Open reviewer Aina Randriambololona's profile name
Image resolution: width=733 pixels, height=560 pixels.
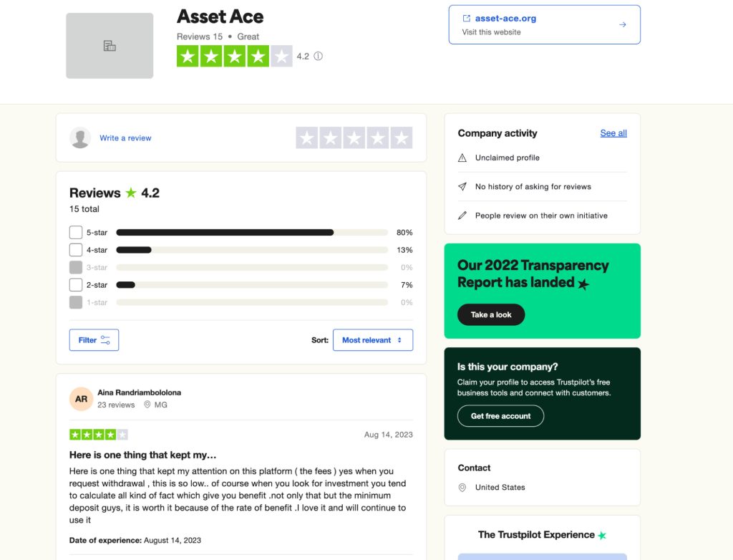click(x=140, y=392)
